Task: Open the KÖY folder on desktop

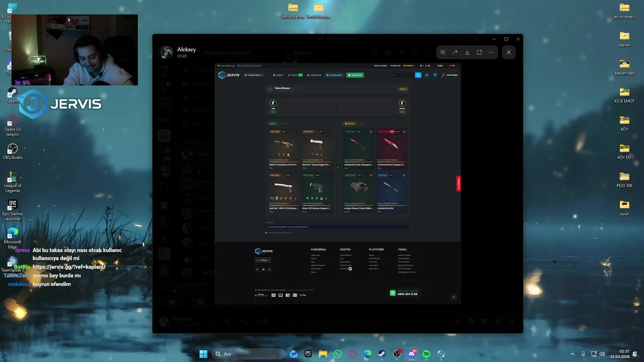Action: click(624, 123)
